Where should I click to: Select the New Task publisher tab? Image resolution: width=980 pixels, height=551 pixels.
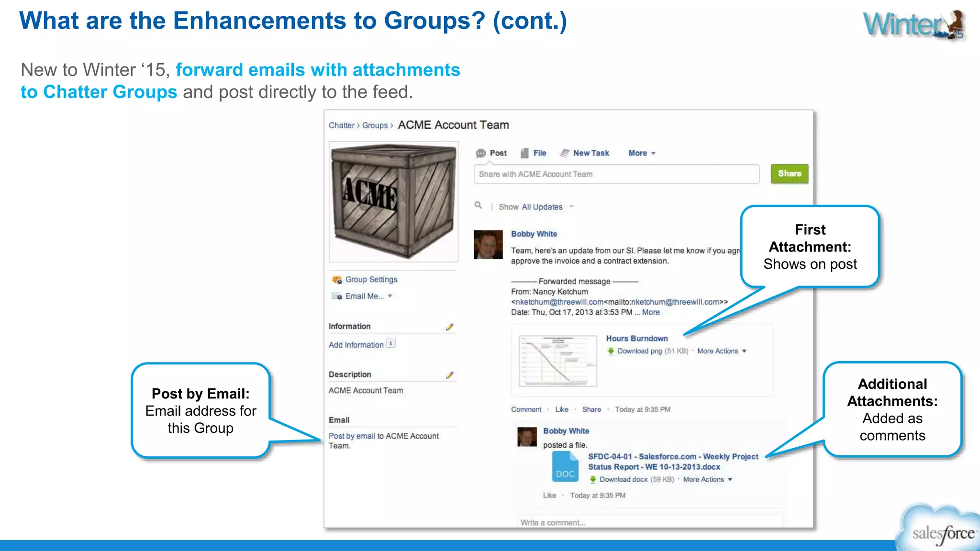(x=591, y=153)
